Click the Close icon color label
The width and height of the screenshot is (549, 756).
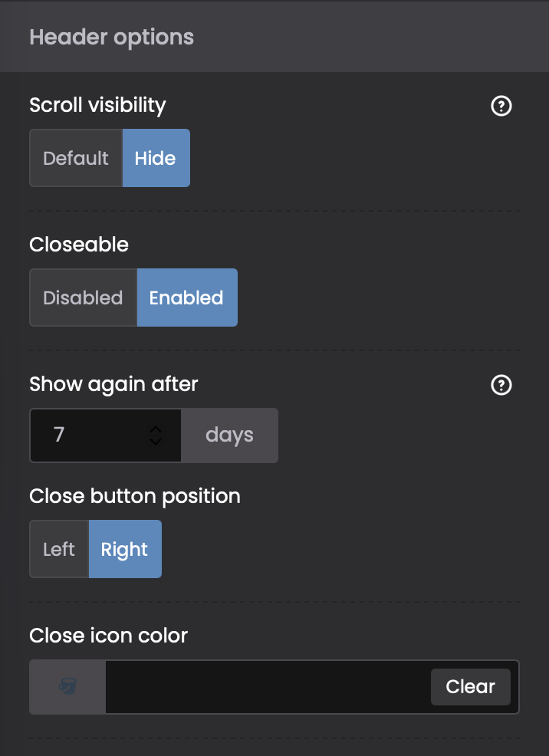(108, 636)
